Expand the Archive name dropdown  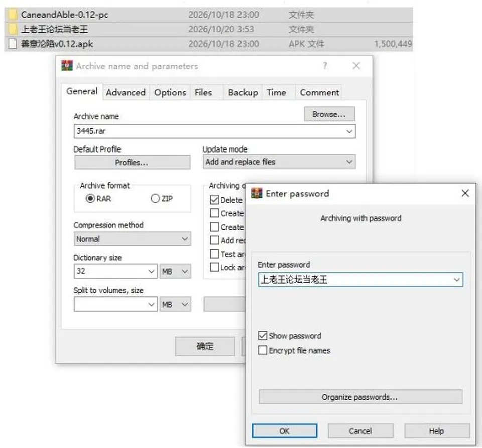pyautogui.click(x=349, y=131)
